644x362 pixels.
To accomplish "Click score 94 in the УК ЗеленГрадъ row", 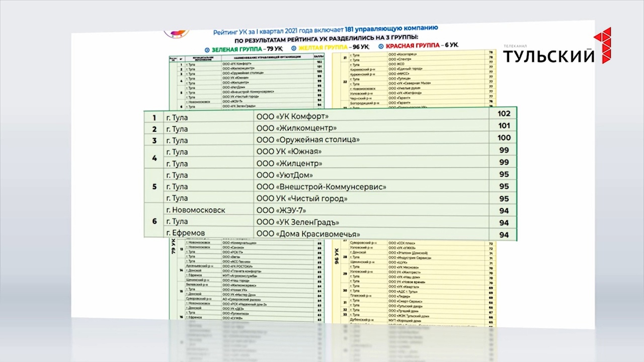I will click(504, 223).
